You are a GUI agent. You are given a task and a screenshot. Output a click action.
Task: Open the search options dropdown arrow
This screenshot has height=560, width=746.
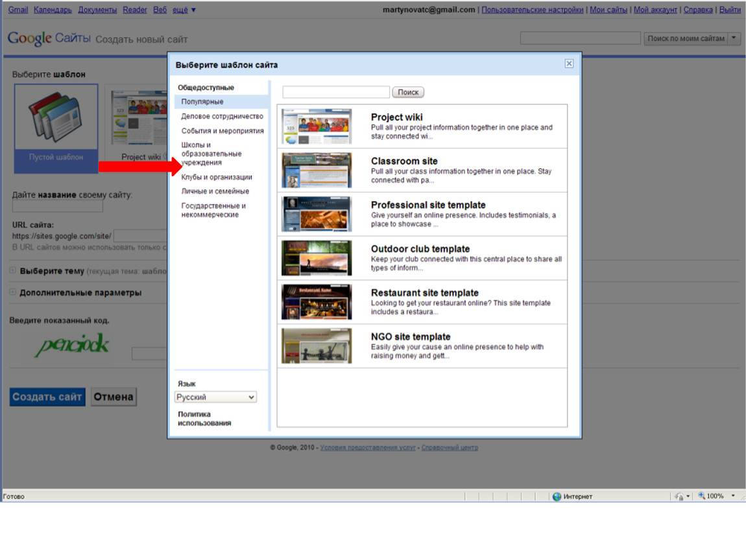coord(734,38)
